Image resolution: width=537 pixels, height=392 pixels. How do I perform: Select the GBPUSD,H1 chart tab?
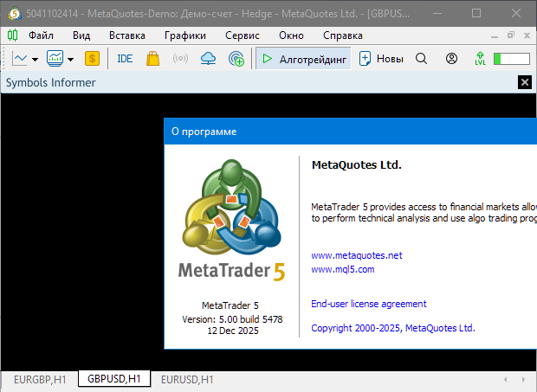tap(114, 379)
